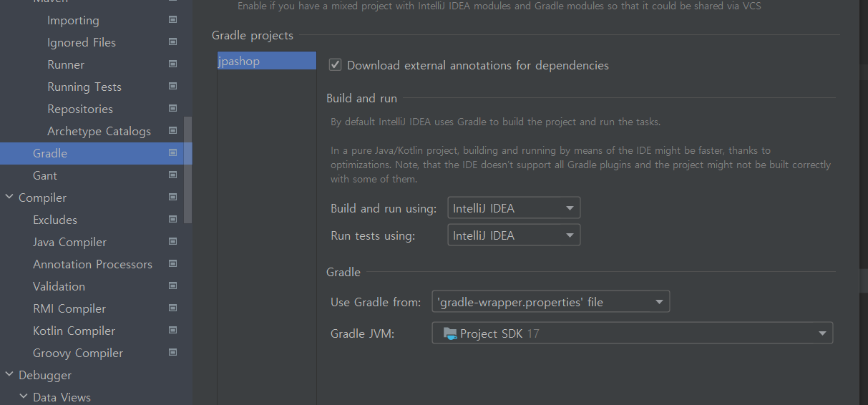Click project-level icon beside Validation
The height and width of the screenshot is (405, 868).
click(172, 286)
